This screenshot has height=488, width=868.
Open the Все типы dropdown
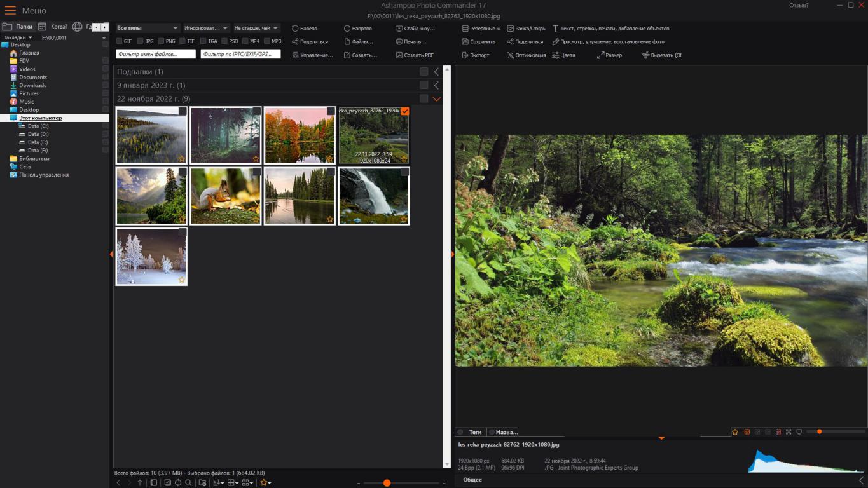(148, 28)
